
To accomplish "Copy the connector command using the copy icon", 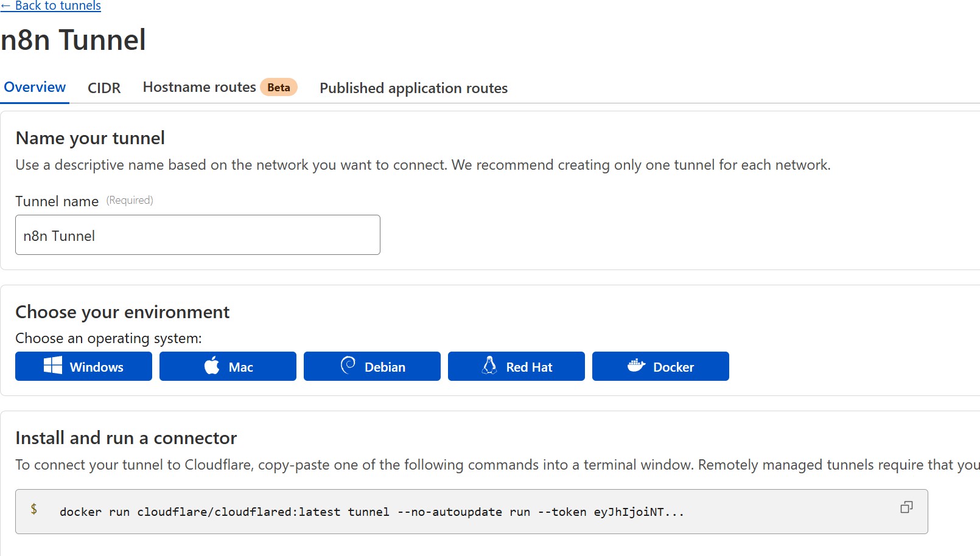I will 907,507.
